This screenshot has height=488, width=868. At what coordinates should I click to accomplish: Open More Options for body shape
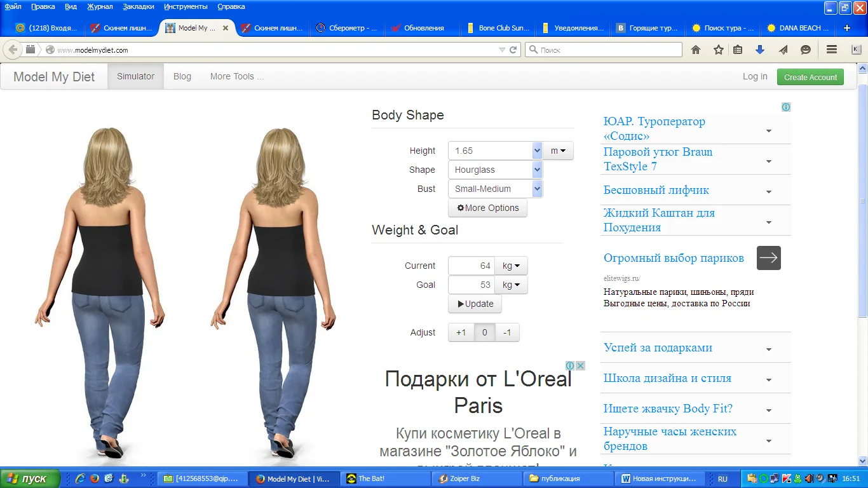tap(487, 208)
